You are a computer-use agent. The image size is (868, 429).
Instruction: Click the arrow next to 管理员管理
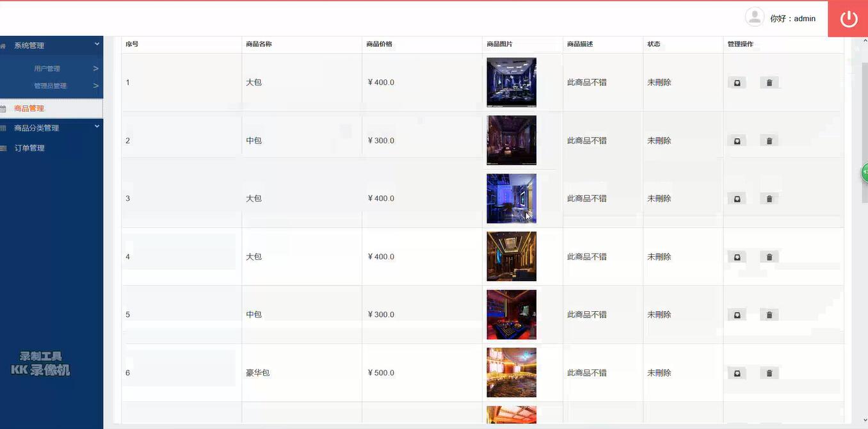pos(95,86)
